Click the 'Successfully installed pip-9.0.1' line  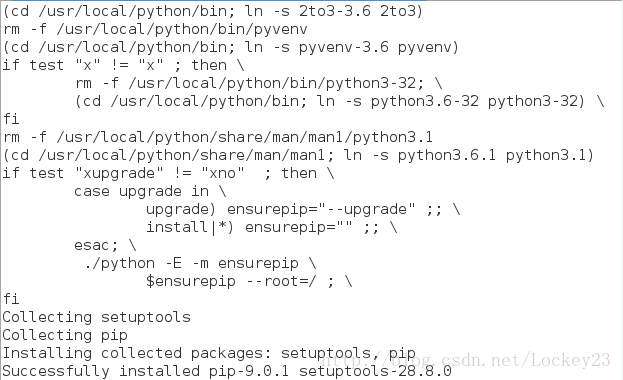227,371
